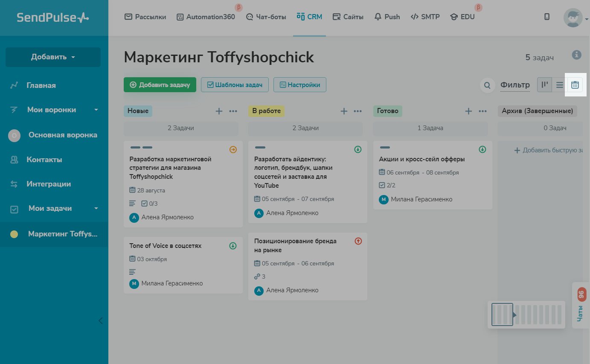Viewport: 590px width, 364px height.
Task: Click the search magnifier icon
Action: tap(487, 85)
